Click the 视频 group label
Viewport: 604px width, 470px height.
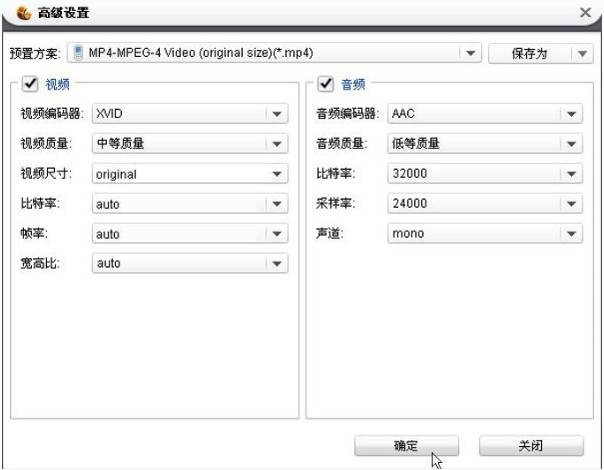click(x=57, y=84)
